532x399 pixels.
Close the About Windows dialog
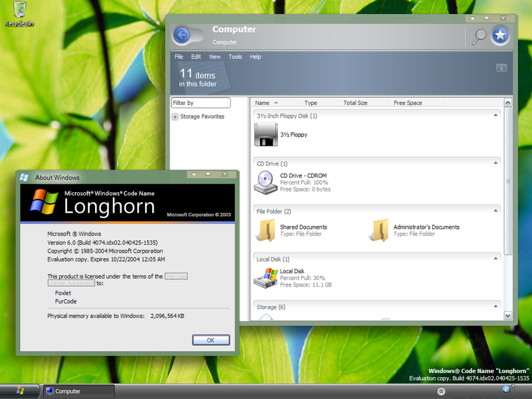tap(225, 174)
